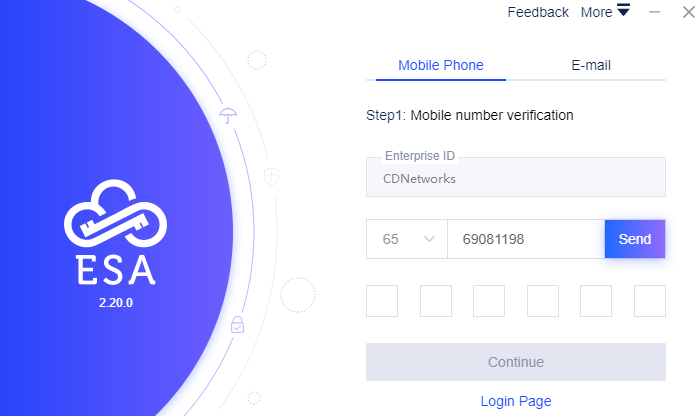
Task: Open the More dropdown arrow
Action: (x=623, y=10)
